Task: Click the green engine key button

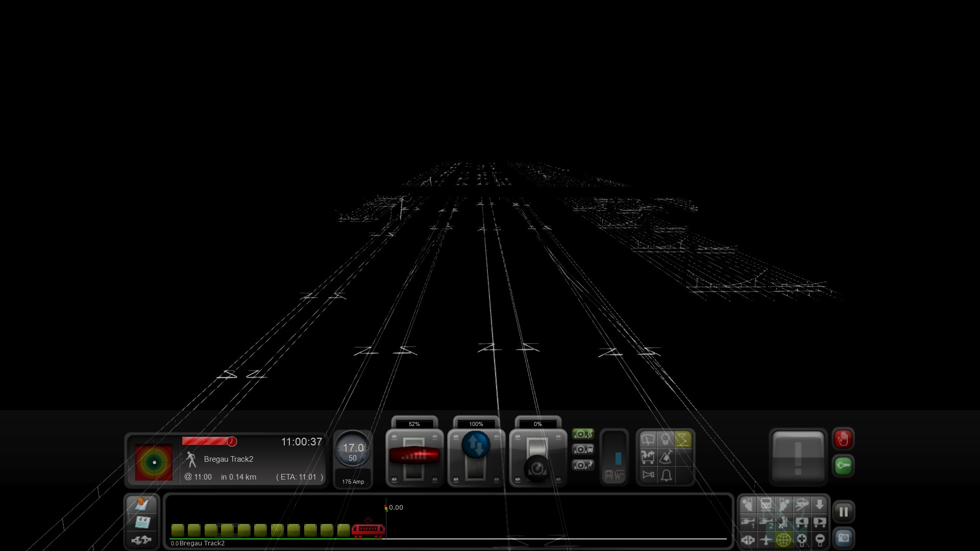Action: point(843,466)
